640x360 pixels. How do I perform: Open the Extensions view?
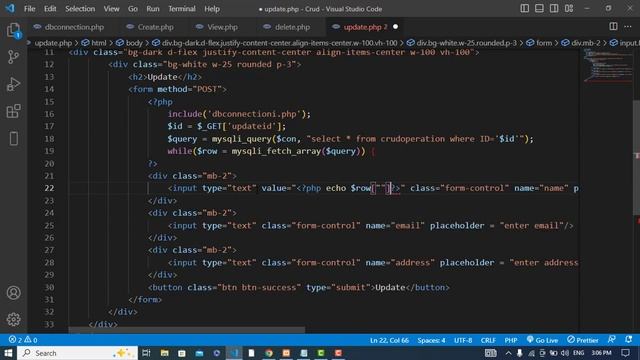(13, 111)
